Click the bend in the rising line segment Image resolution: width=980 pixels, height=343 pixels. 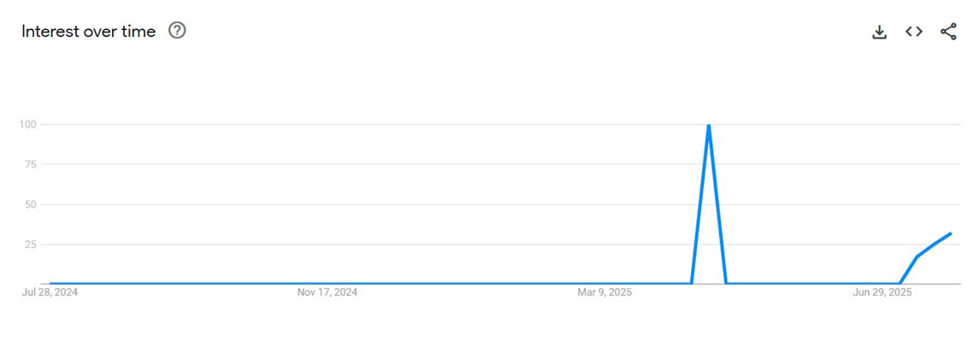(x=917, y=257)
